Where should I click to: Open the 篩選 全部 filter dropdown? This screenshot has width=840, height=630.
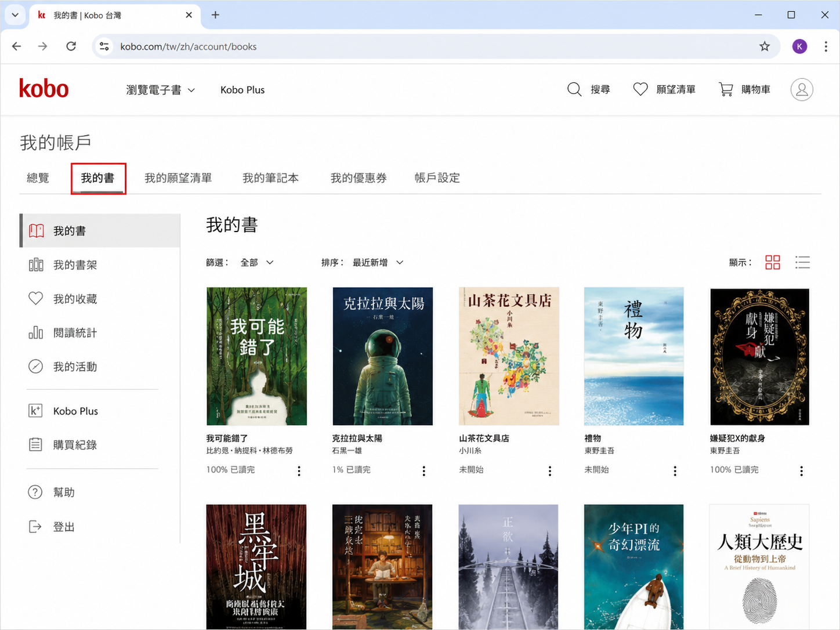pos(257,263)
